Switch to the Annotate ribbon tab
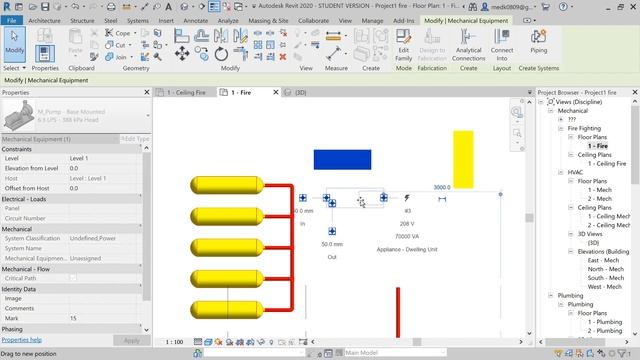The height and width of the screenshot is (360, 640). 195,20
